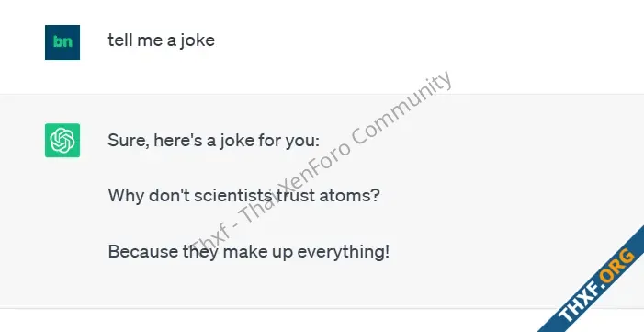This screenshot has height=332, width=644.
Task: Click the word "Sure," in the reply
Action: point(128,141)
